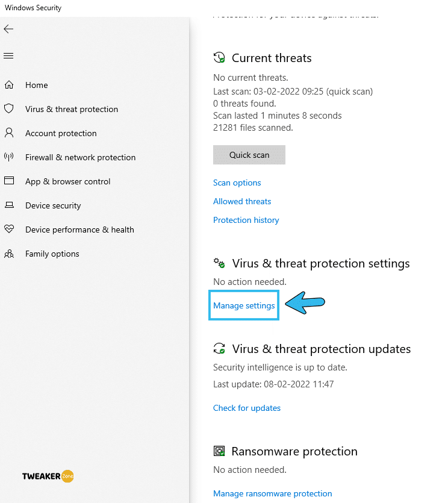Click 'Scan lasted 1 minutes 8 seconds' text
Screen dimensions: 448x503
pos(278,116)
